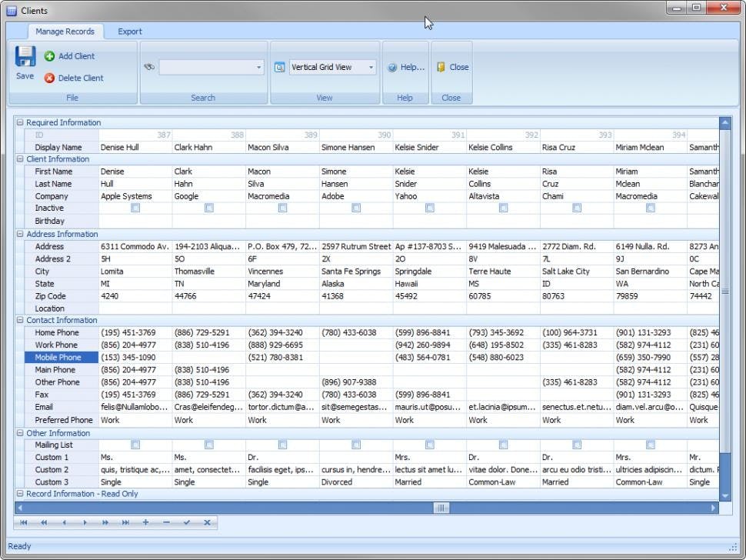This screenshot has height=560, width=746.
Task: Click the horizontal scrollbar right arrow
Action: pos(713,508)
